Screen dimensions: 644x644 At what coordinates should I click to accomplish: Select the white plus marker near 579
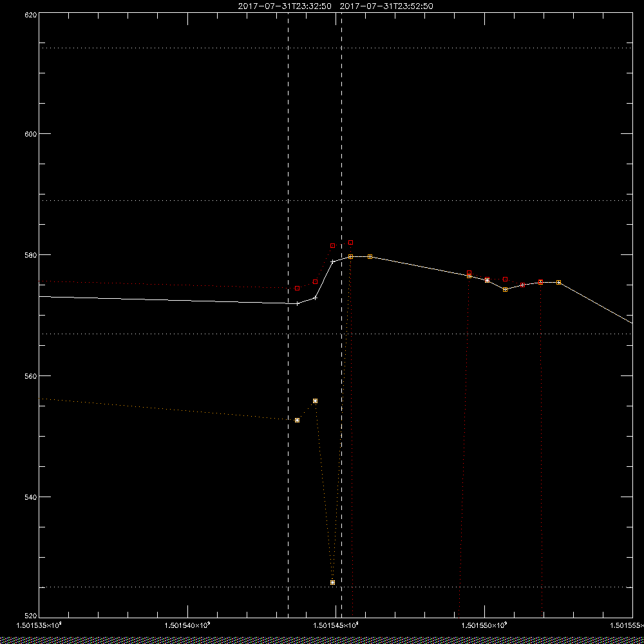point(333,261)
